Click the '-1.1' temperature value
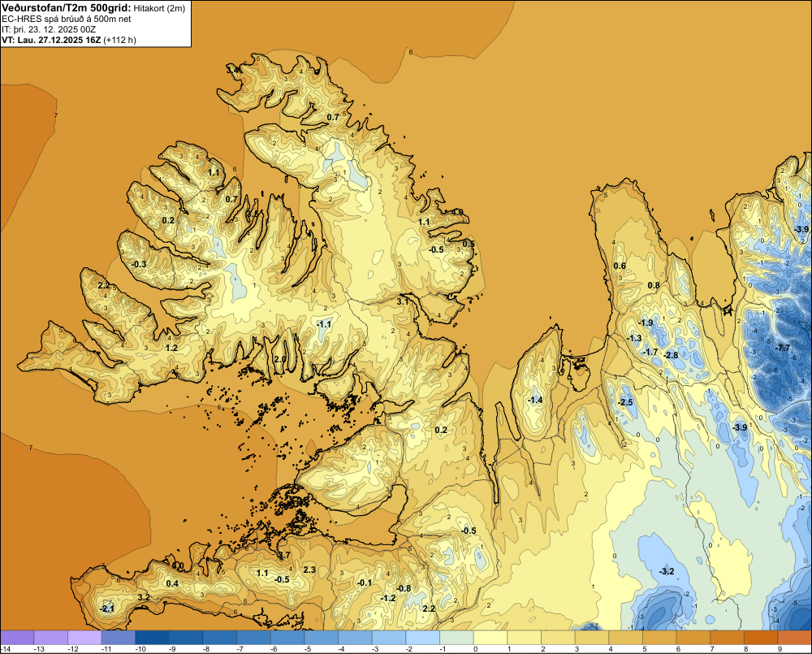812x654 pixels. [x=324, y=324]
